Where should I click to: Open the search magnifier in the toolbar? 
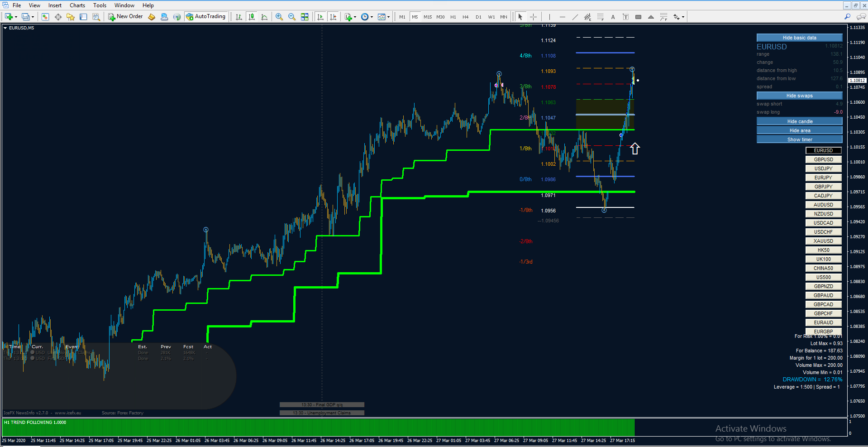pos(847,17)
